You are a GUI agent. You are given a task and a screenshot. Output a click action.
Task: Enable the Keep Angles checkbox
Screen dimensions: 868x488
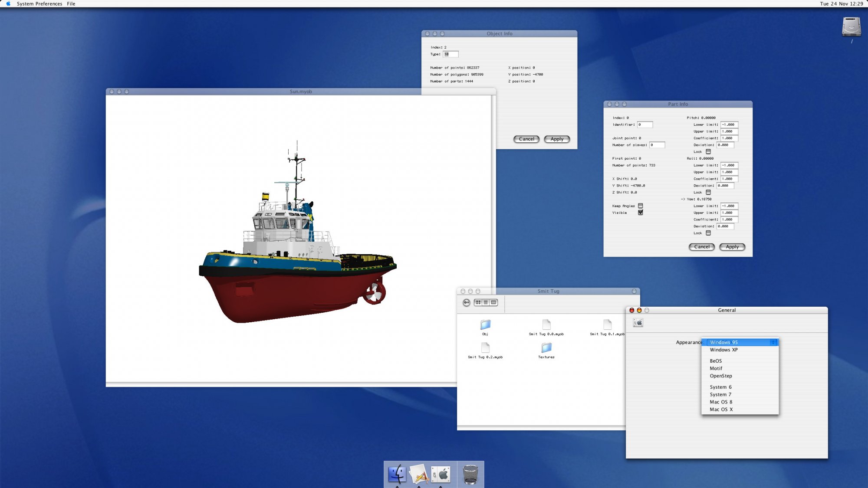pos(641,206)
